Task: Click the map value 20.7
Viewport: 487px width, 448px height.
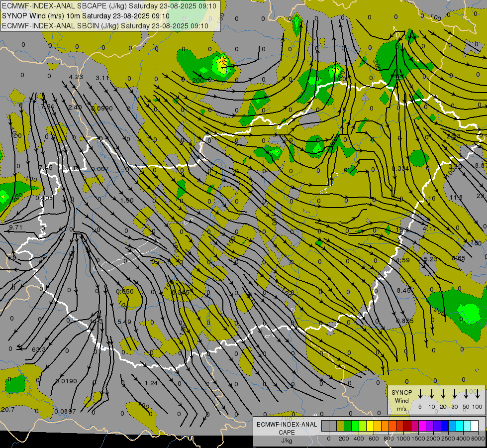Action: [8, 410]
